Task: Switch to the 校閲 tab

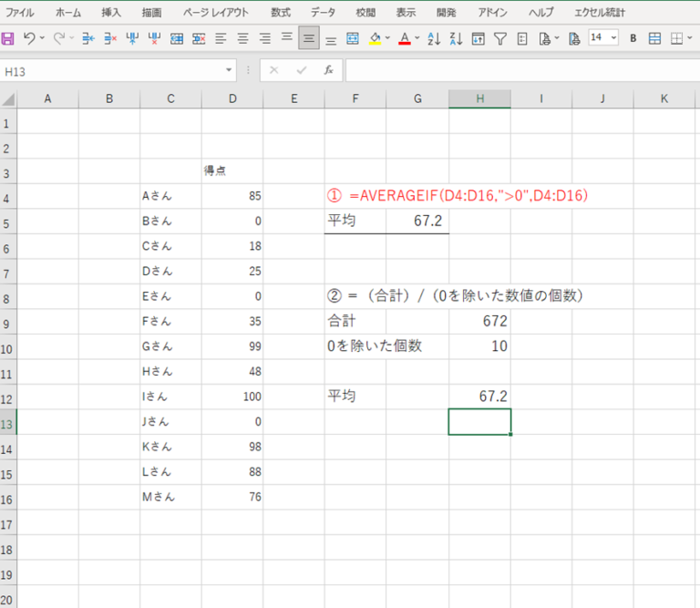Action: point(365,13)
